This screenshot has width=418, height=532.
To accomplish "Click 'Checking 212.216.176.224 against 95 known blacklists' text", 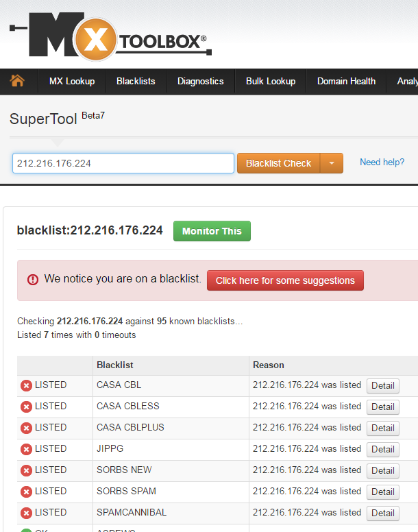I will (130, 321).
